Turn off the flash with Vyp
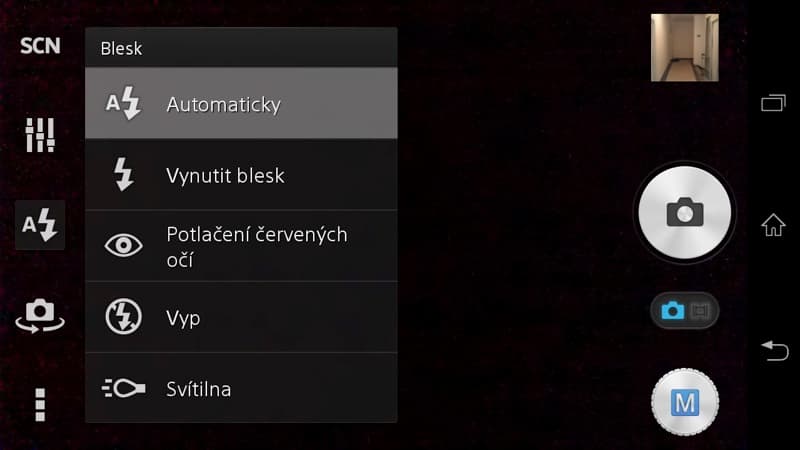Screen dimensions: 800x450 point(241,318)
